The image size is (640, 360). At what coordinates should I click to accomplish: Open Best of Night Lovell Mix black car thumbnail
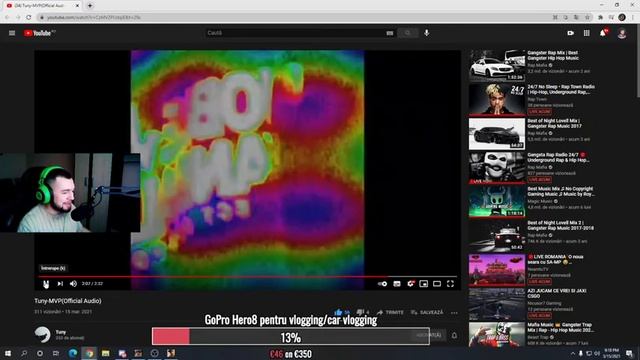(x=497, y=134)
